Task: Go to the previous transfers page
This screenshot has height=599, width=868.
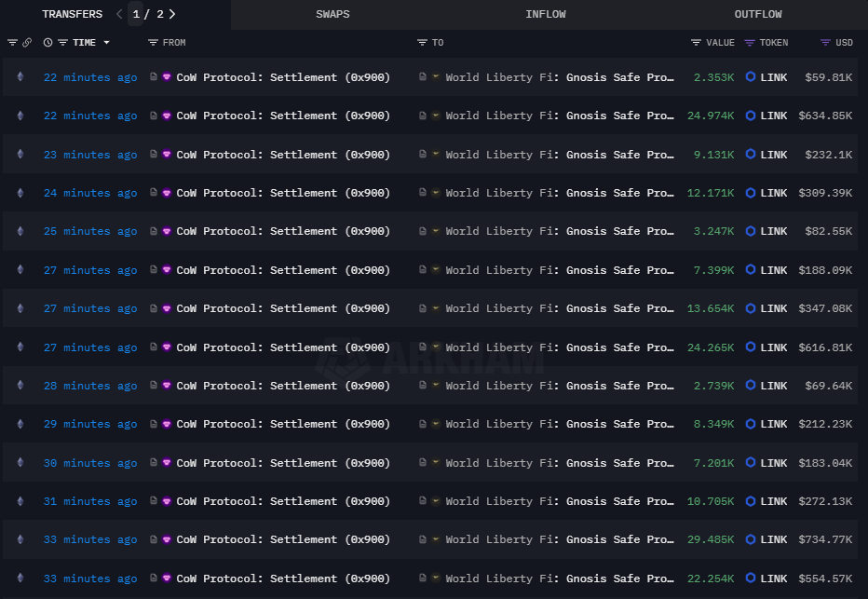Action: 119,14
